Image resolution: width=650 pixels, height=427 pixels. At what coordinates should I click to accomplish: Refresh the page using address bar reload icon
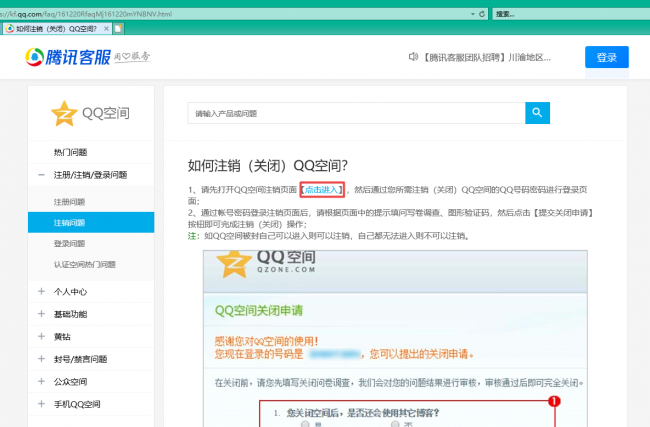coord(482,14)
